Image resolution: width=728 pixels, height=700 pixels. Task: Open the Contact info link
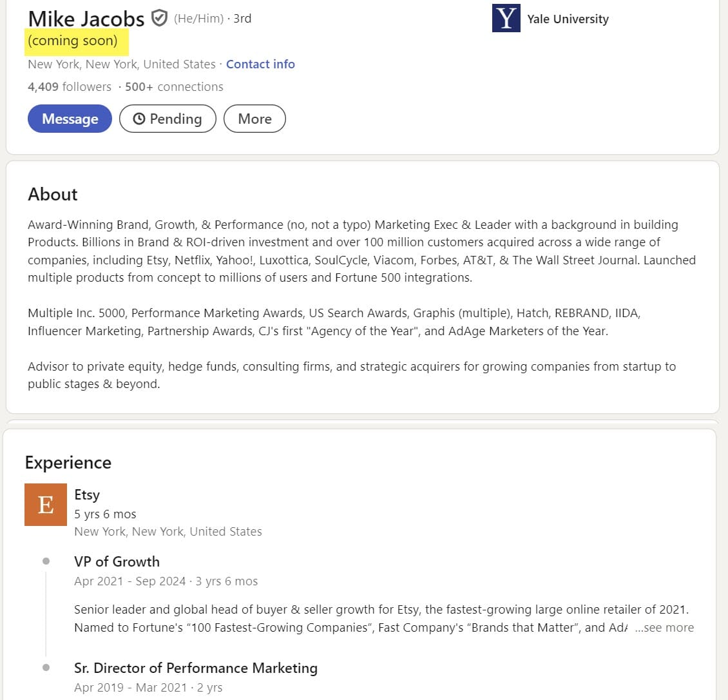click(x=260, y=64)
